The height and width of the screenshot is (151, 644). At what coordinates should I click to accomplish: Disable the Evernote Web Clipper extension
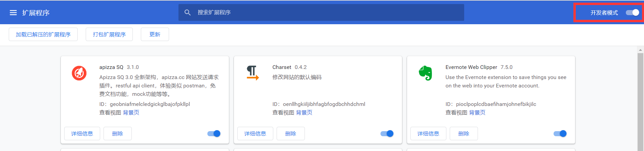coord(560,134)
